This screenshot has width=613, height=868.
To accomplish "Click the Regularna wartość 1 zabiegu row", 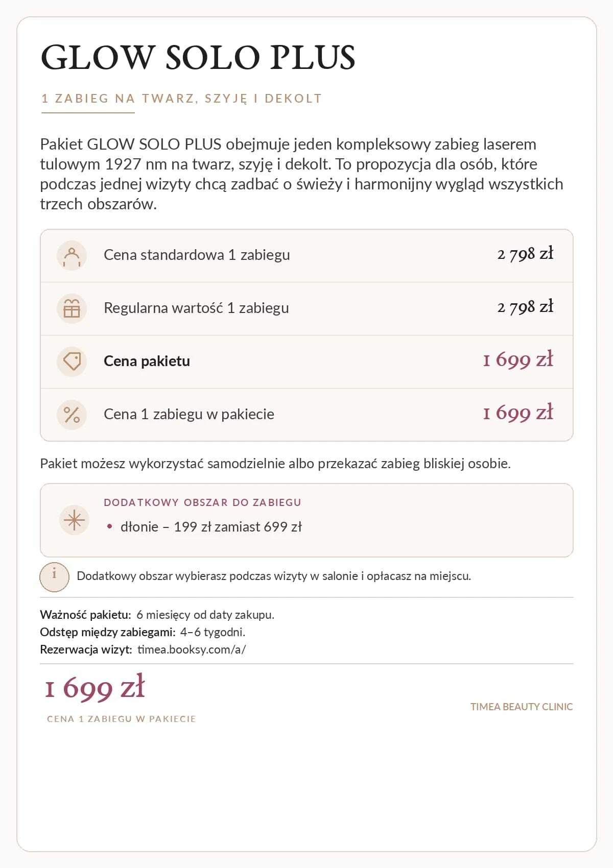I will [x=306, y=308].
